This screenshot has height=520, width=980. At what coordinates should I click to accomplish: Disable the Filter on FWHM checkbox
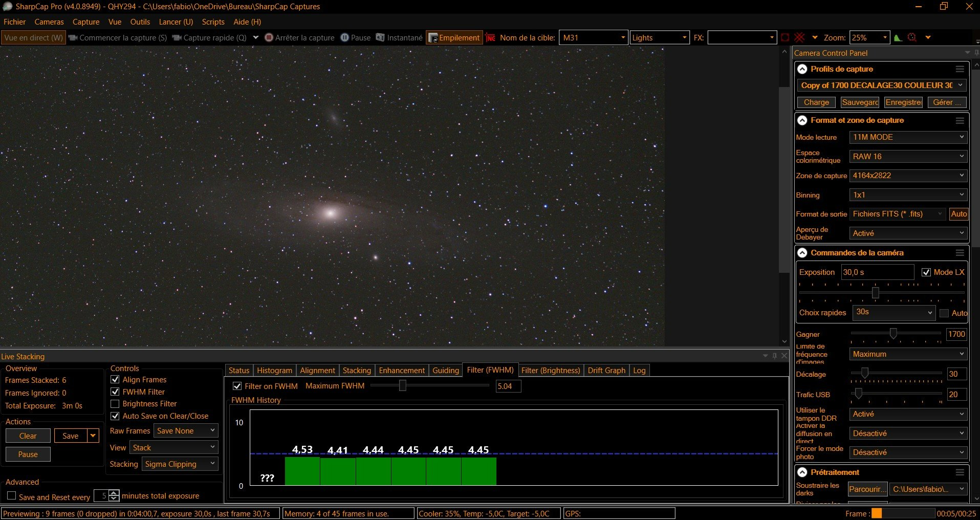point(237,386)
